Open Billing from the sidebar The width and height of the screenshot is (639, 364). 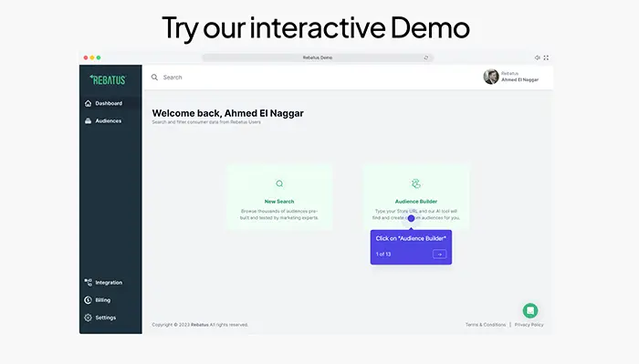(x=110, y=300)
